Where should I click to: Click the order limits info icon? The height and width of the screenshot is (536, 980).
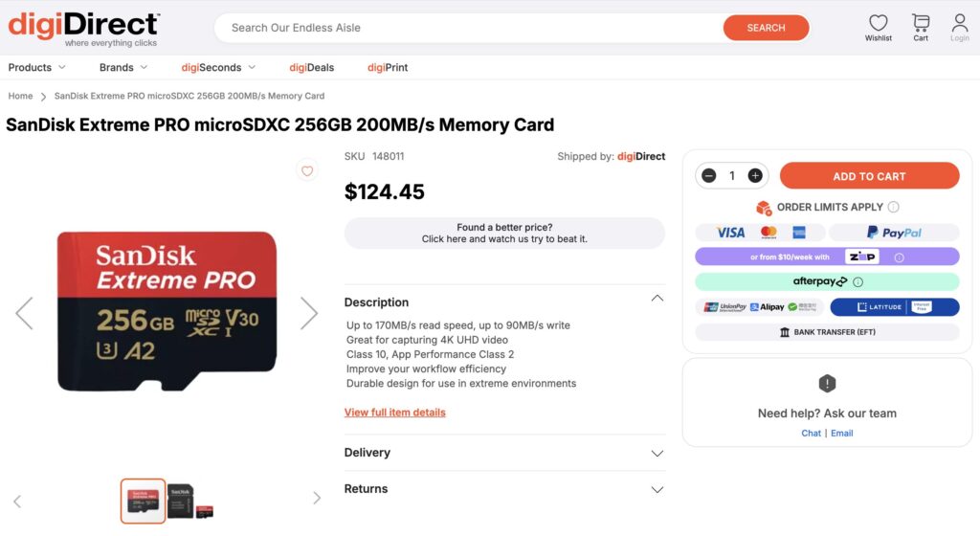pos(893,207)
